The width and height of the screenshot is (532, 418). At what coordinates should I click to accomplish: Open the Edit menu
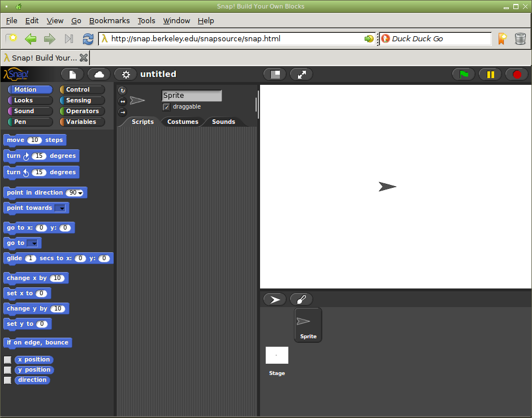[x=32, y=21]
